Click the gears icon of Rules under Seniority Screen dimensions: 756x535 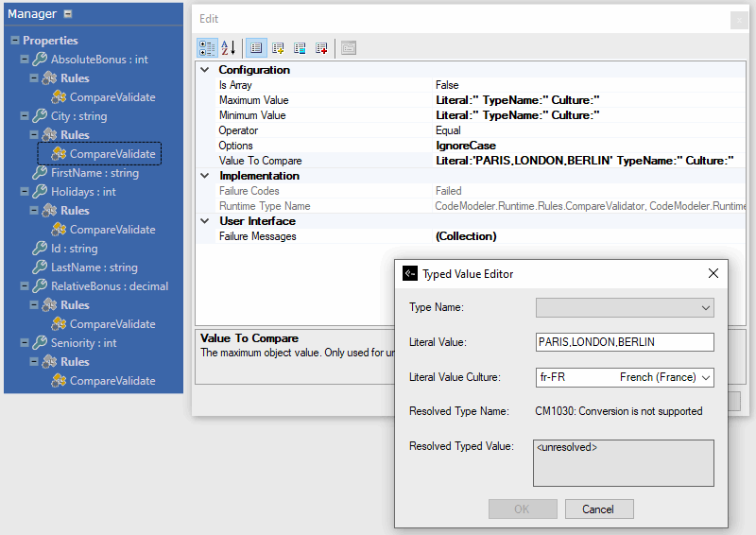click(50, 362)
